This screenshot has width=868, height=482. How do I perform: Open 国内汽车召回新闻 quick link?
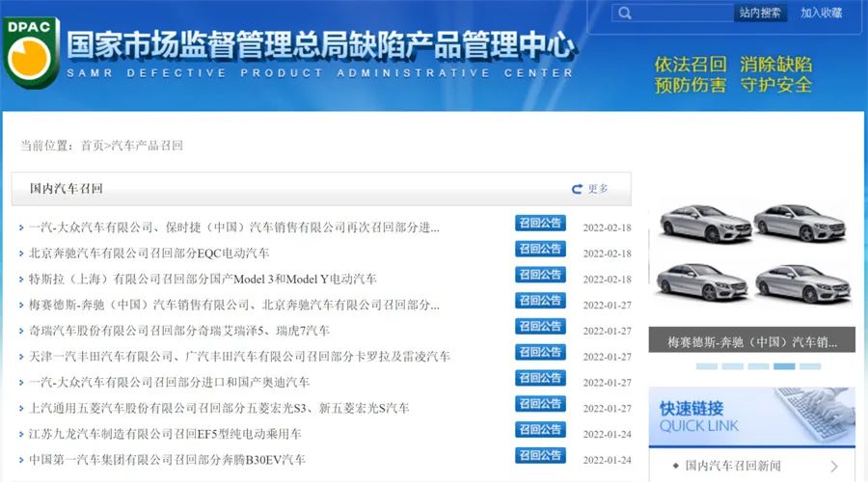point(734,467)
